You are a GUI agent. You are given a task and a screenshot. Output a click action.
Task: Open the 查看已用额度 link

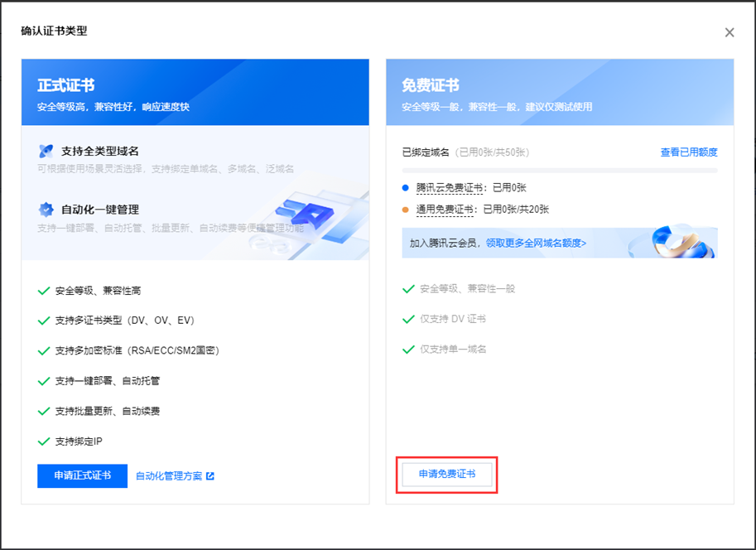point(688,152)
